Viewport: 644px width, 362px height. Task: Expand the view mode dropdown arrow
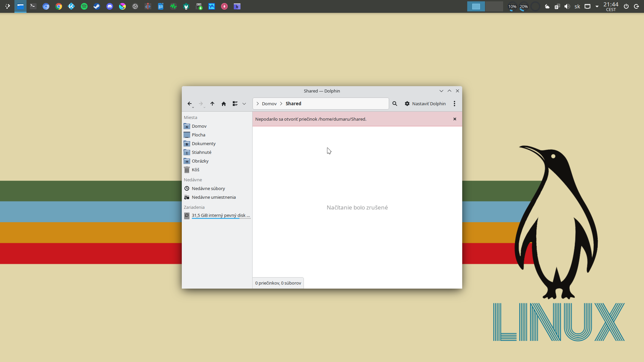[244, 104]
